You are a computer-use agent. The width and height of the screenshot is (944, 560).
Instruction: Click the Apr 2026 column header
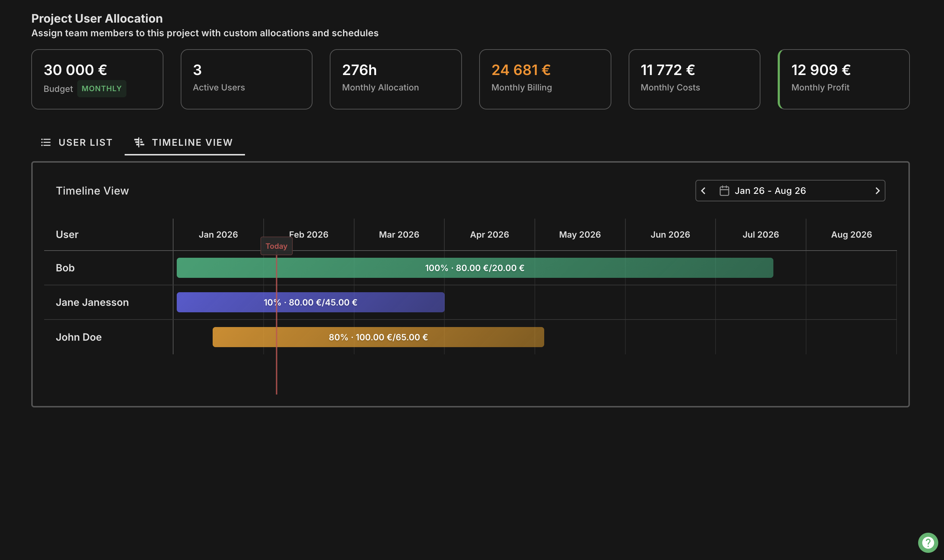[x=489, y=234]
